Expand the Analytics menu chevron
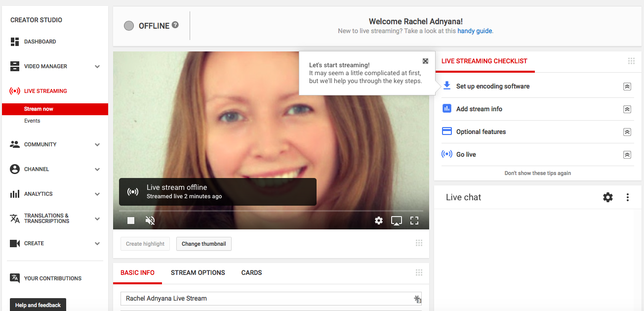Screen dimensions: 644x311 click(x=97, y=194)
